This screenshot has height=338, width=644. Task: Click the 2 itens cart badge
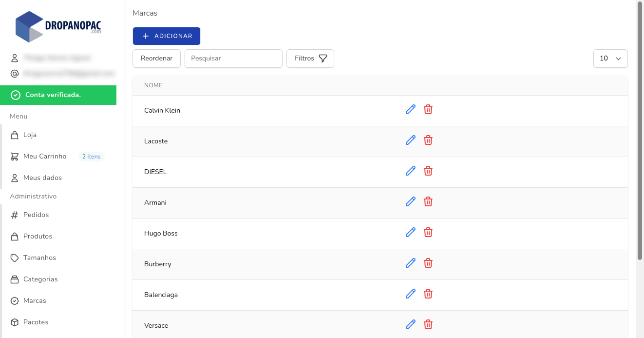point(92,157)
